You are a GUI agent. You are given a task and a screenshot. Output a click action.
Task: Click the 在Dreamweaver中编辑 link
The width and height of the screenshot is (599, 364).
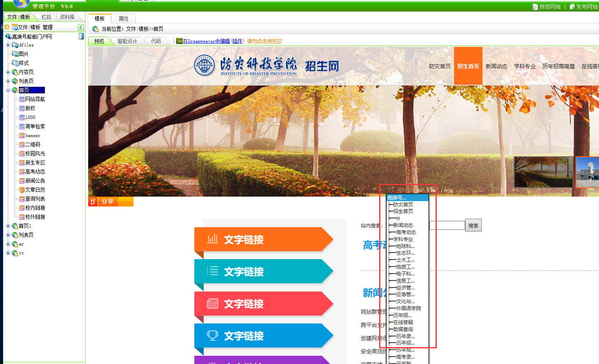pyautogui.click(x=206, y=41)
